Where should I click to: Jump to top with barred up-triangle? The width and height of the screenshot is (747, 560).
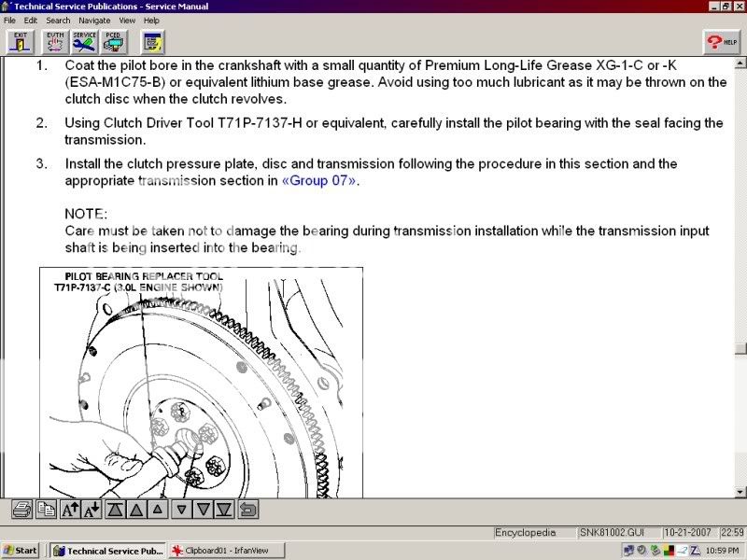pos(115,510)
